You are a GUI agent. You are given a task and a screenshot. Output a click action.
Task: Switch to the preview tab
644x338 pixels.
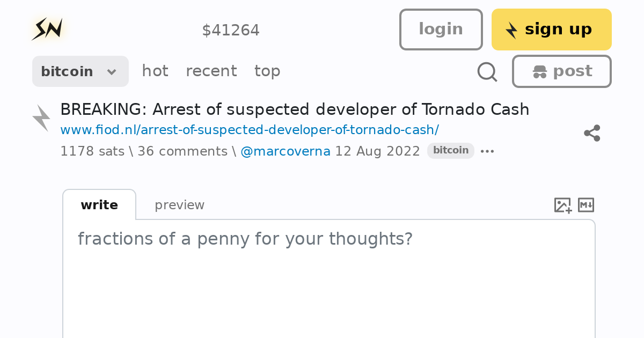click(179, 205)
